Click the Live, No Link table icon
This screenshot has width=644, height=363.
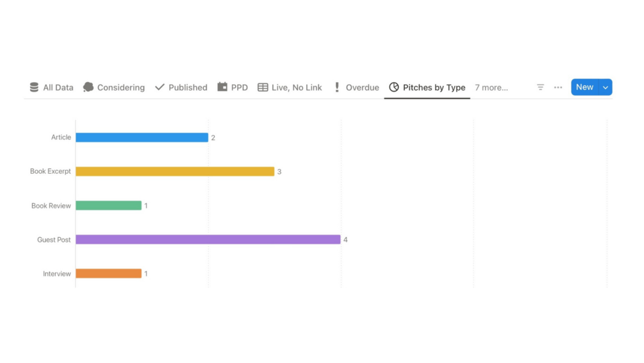263,87
